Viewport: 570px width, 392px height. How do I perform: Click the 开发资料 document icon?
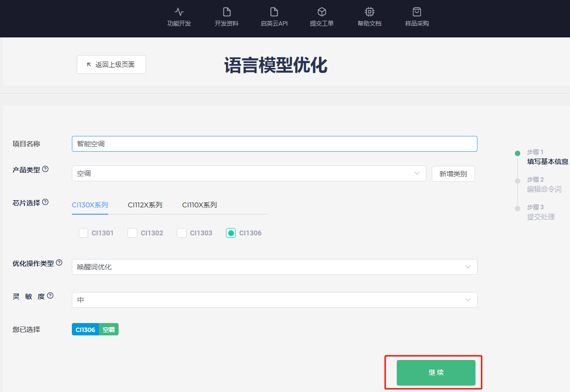click(226, 12)
